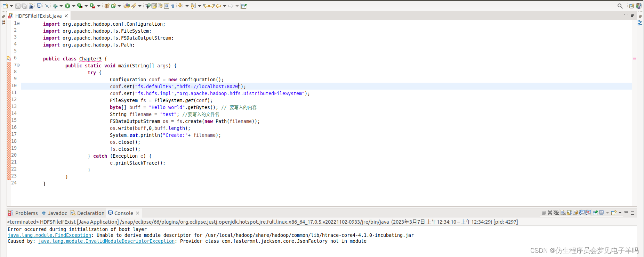Toggle Block Selection mode
644x257 pixels.
pos(167,6)
